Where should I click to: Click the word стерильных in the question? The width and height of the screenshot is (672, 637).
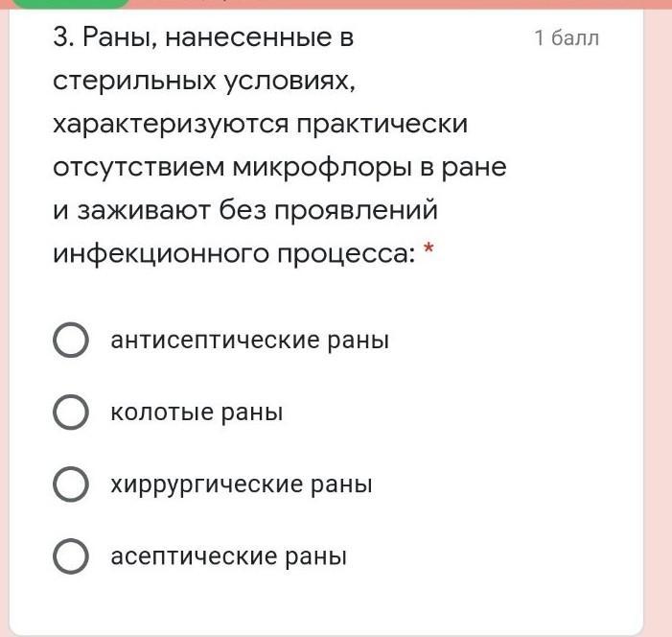[134, 81]
